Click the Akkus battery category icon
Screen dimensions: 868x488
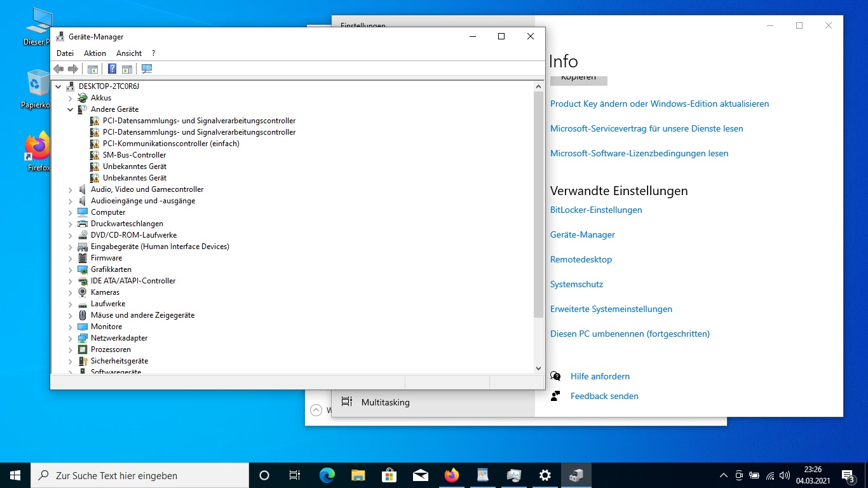pyautogui.click(x=83, y=98)
